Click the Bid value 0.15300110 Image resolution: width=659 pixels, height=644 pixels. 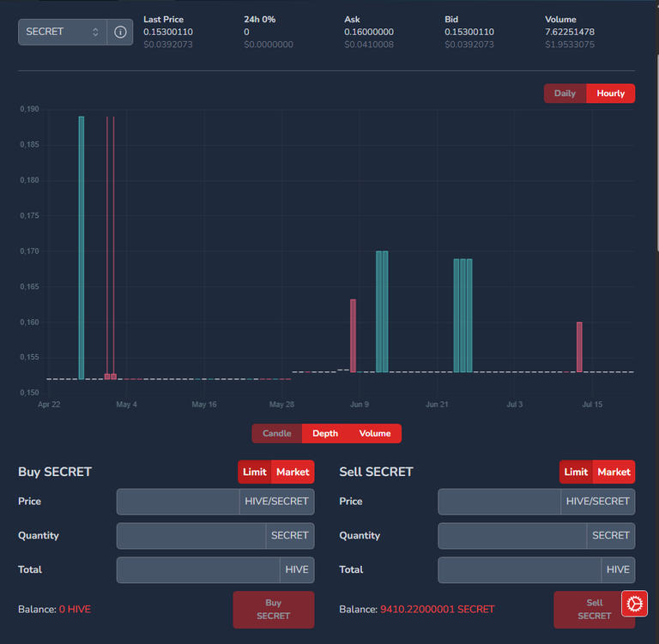tap(469, 32)
